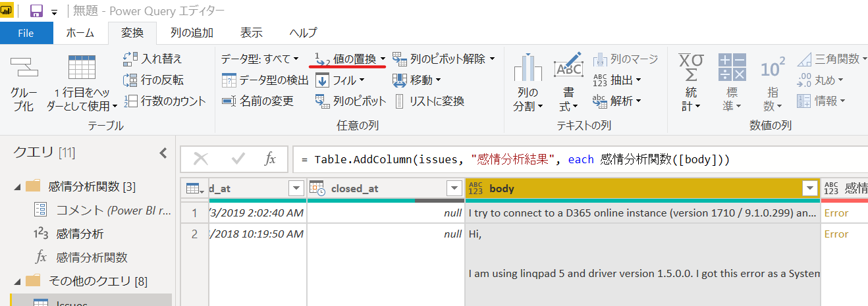
Task: Click リストに変換 button
Action: click(x=429, y=101)
